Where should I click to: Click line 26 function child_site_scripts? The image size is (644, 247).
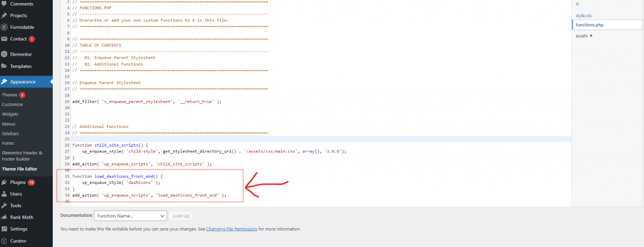[109, 145]
